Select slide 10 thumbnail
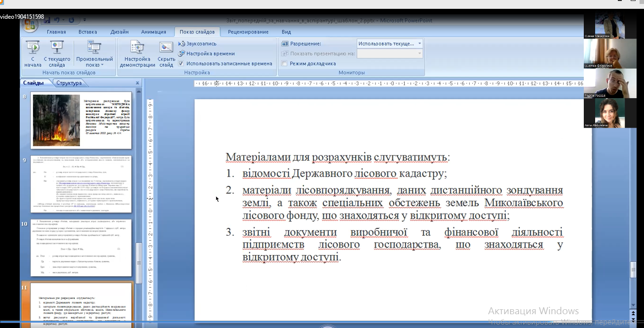Image resolution: width=644 pixels, height=328 pixels. 81,248
